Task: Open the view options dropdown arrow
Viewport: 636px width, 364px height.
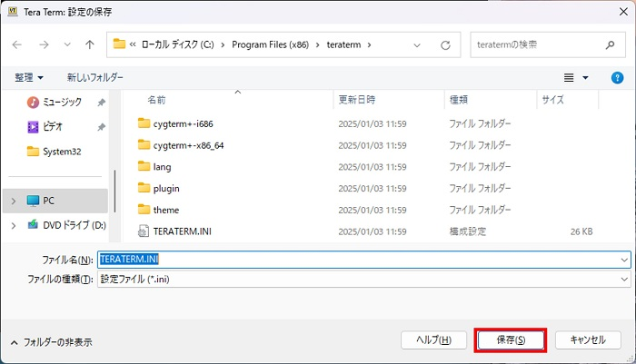Action: click(x=585, y=77)
